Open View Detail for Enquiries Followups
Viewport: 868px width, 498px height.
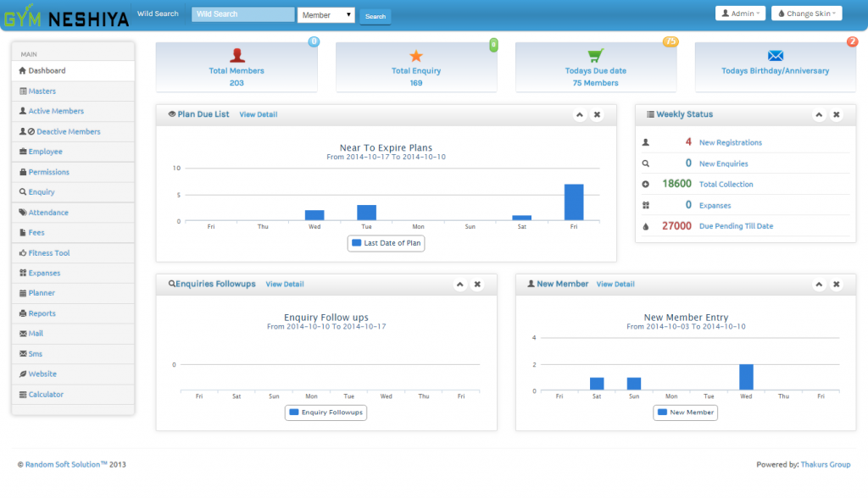[285, 284]
